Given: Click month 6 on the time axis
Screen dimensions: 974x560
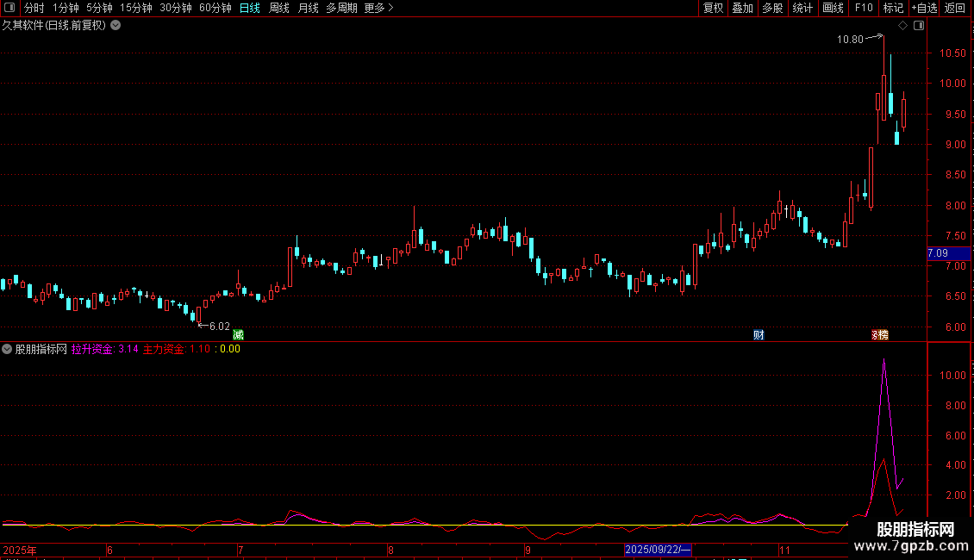Looking at the screenshot, I should pos(109,550).
